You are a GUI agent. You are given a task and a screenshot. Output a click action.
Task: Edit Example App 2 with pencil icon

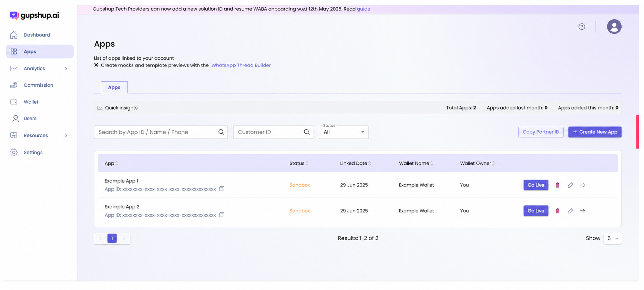[x=570, y=211]
